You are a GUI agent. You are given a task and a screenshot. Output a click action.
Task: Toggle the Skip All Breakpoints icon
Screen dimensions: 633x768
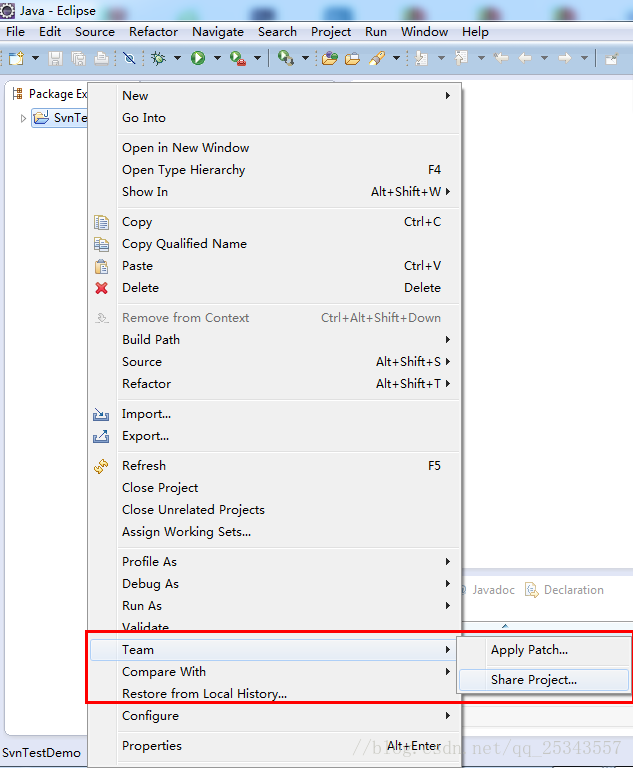(x=129, y=58)
